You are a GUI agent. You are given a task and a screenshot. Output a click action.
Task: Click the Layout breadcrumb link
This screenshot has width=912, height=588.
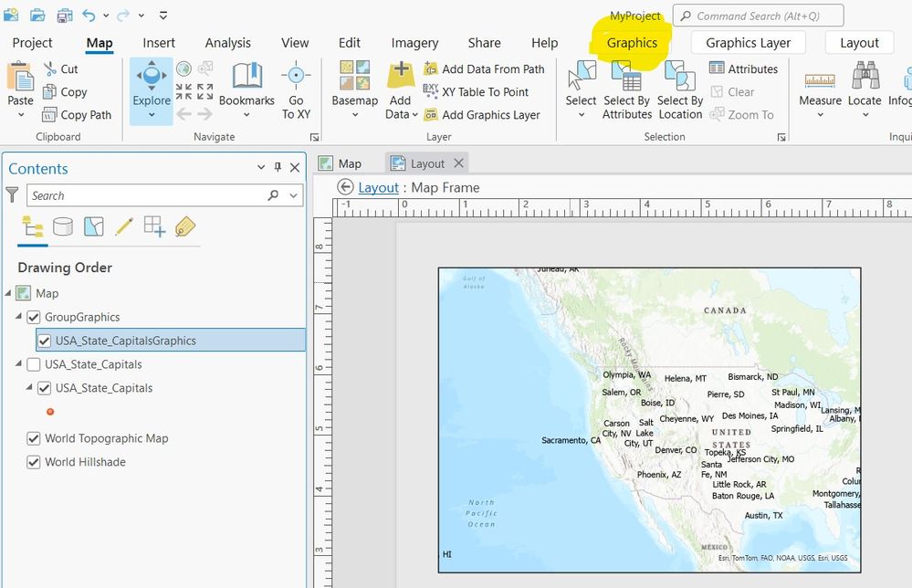[x=379, y=187]
